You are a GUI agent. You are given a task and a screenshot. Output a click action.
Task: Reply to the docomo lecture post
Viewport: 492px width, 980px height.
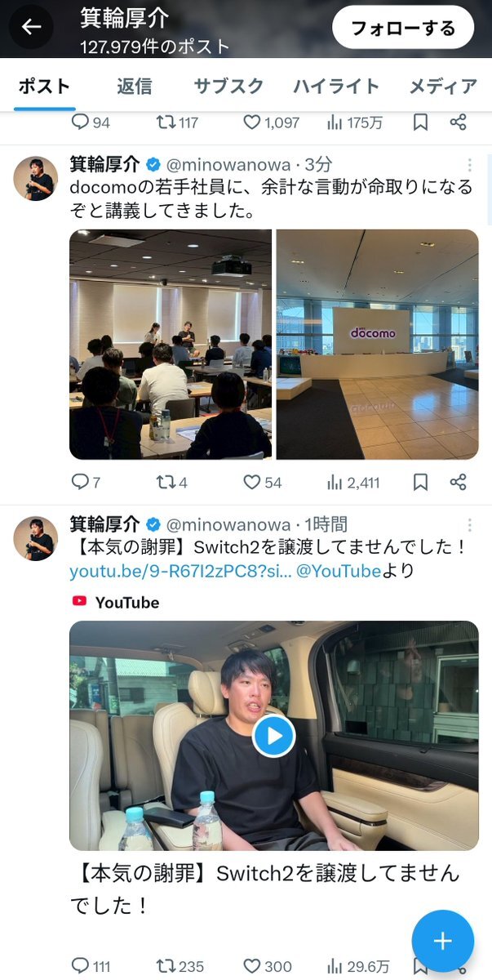tap(86, 483)
